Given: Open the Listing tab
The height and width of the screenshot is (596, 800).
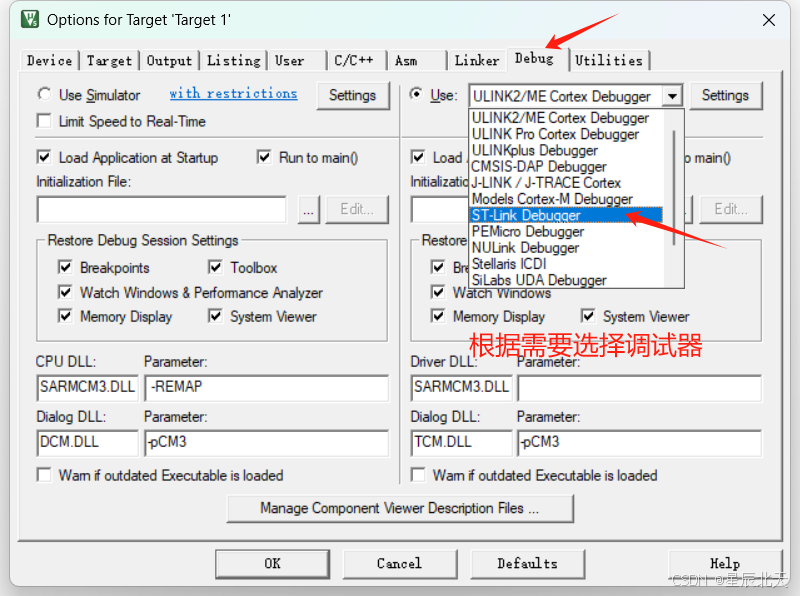Looking at the screenshot, I should (x=234, y=61).
